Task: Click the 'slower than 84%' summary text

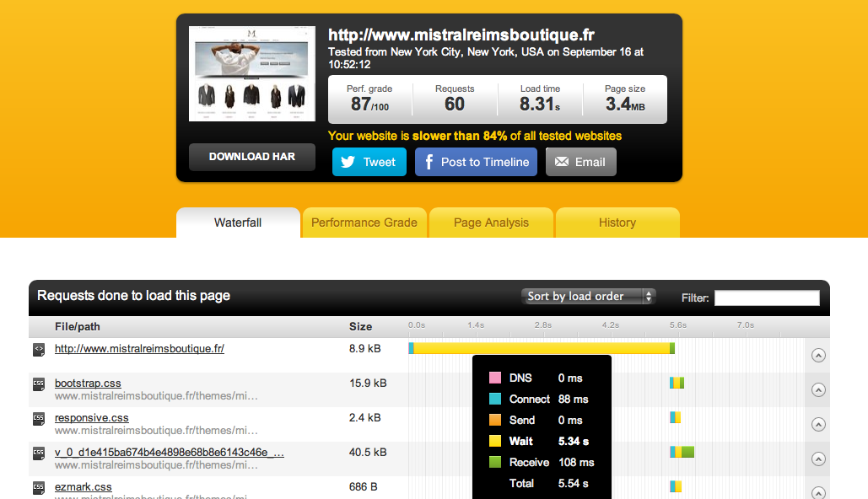Action: point(460,136)
